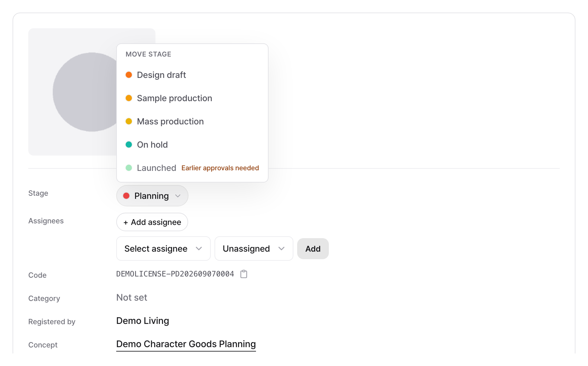Click the MOVE STAGE header
This screenshot has width=588, height=366.
point(148,54)
